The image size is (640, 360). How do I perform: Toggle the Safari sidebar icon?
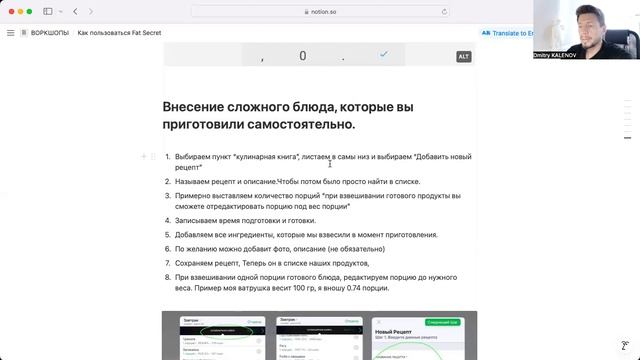[48, 11]
